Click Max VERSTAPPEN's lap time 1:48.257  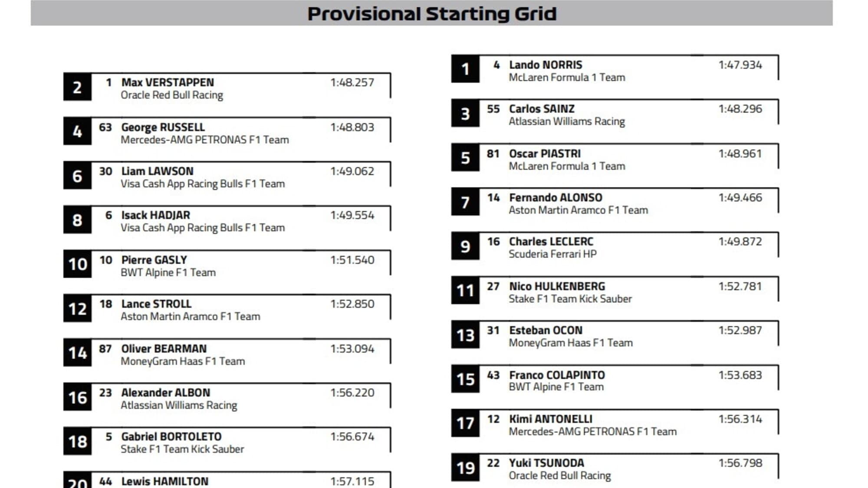352,82
